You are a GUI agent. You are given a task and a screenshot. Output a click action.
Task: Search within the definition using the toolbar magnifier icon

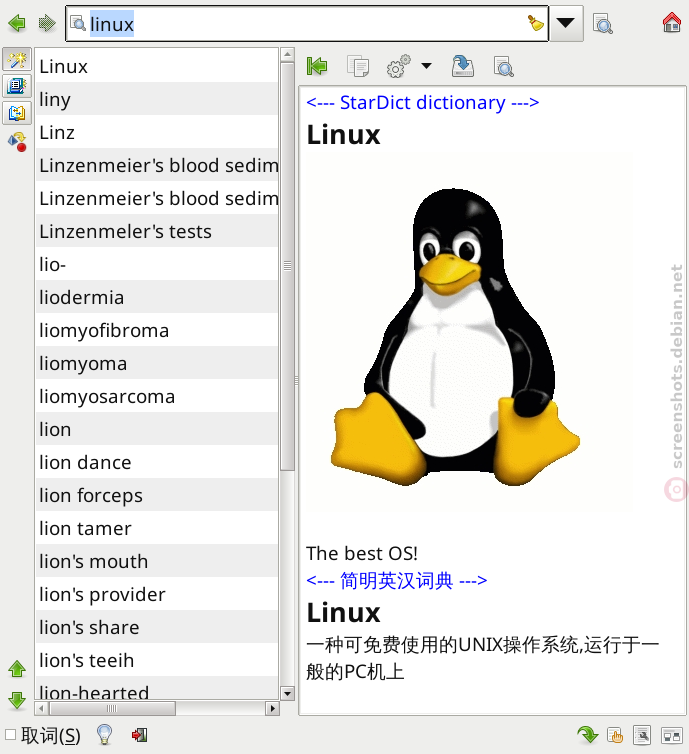(x=503, y=66)
